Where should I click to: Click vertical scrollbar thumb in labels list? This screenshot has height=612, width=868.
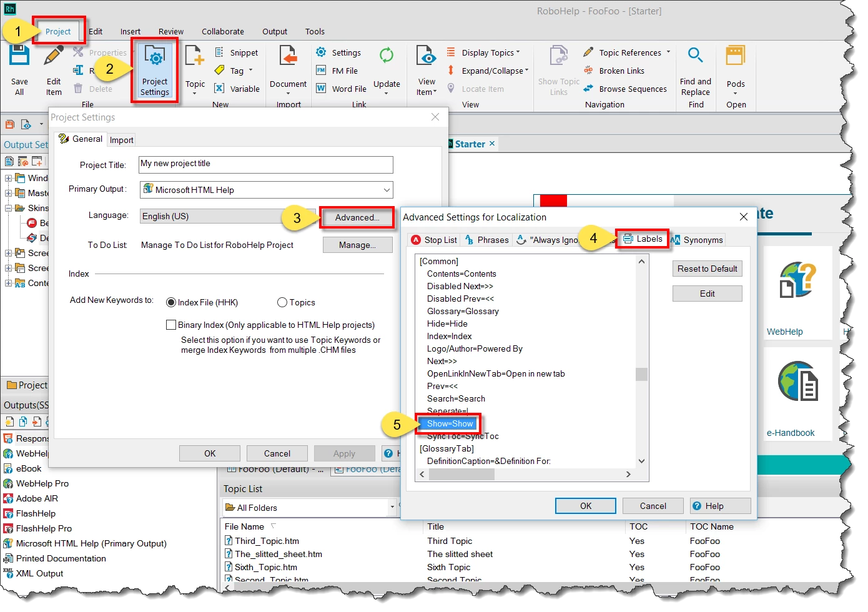coord(641,374)
